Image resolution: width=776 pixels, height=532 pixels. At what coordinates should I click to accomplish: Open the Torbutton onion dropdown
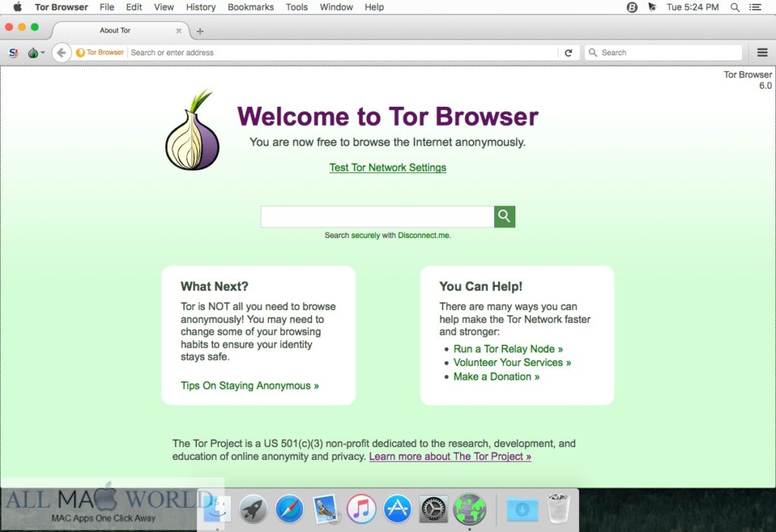(x=36, y=52)
